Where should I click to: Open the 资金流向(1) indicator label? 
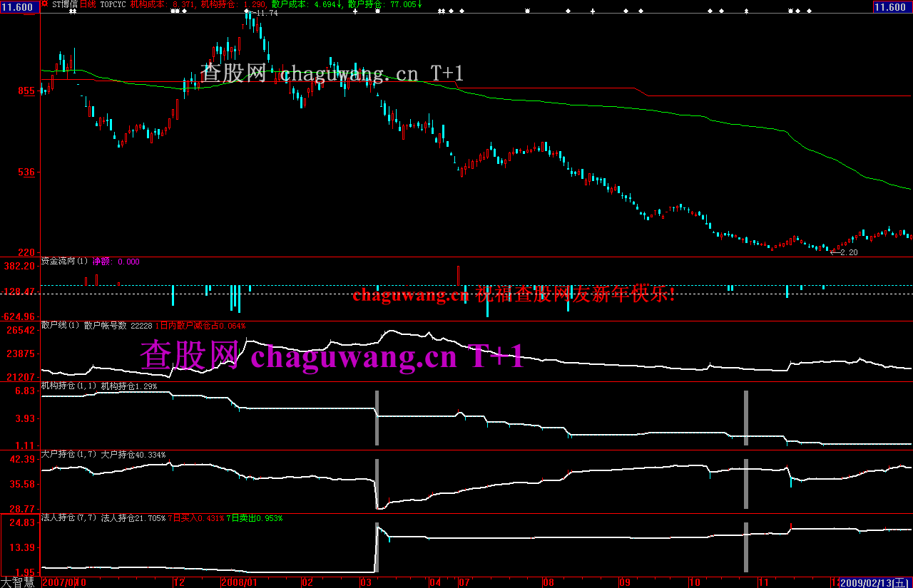click(65, 262)
